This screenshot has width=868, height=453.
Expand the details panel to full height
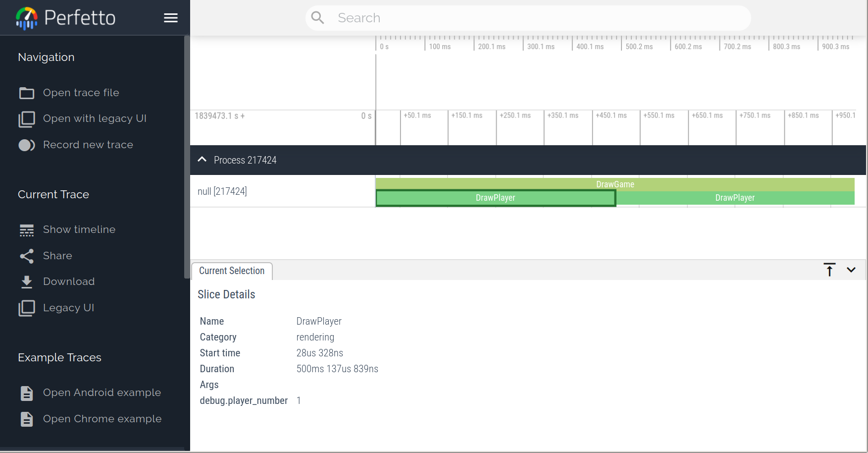tap(829, 270)
